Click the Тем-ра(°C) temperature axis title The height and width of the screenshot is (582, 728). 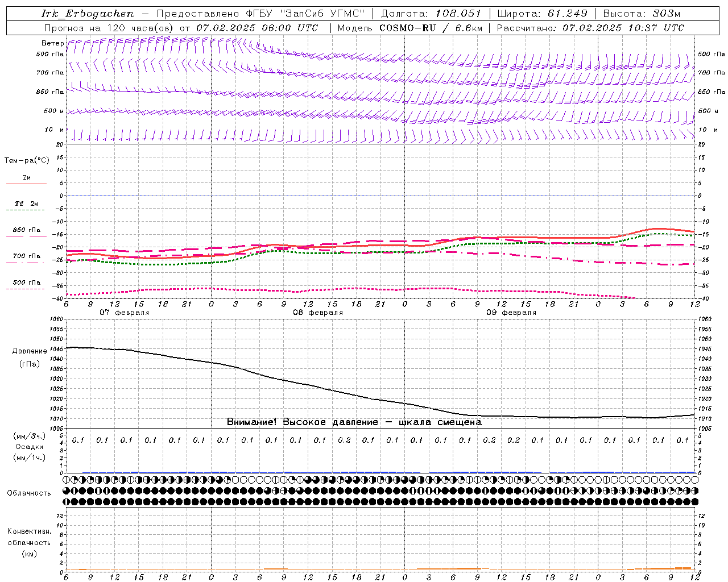coord(27,161)
